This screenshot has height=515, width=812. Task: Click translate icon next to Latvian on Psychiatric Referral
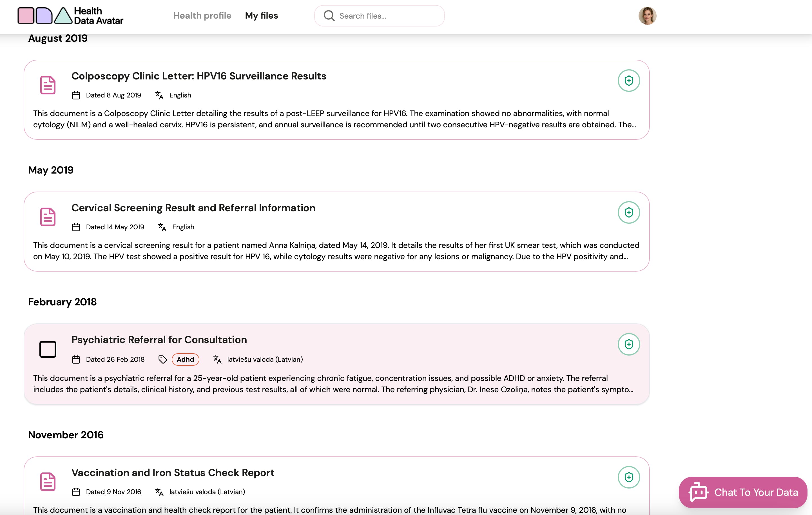tap(217, 359)
